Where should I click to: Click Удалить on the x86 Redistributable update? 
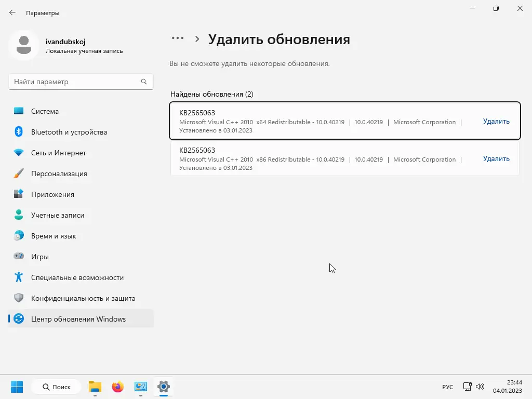(x=496, y=158)
